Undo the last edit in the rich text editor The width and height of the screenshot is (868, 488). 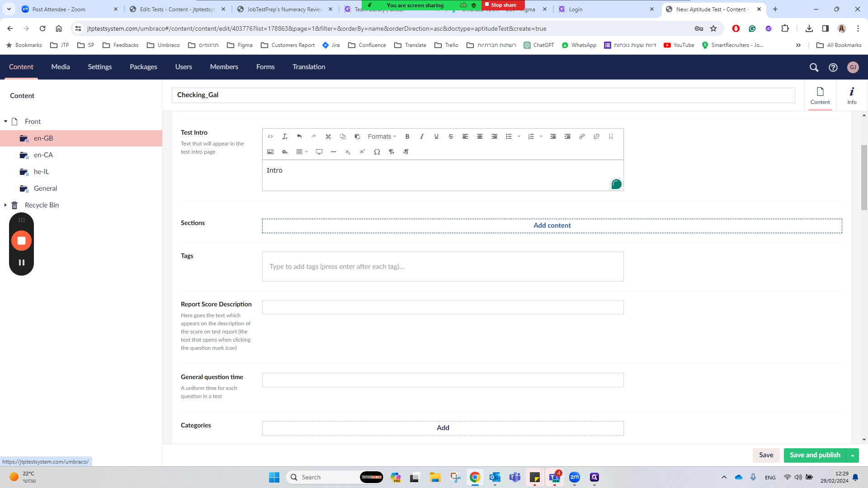(299, 136)
